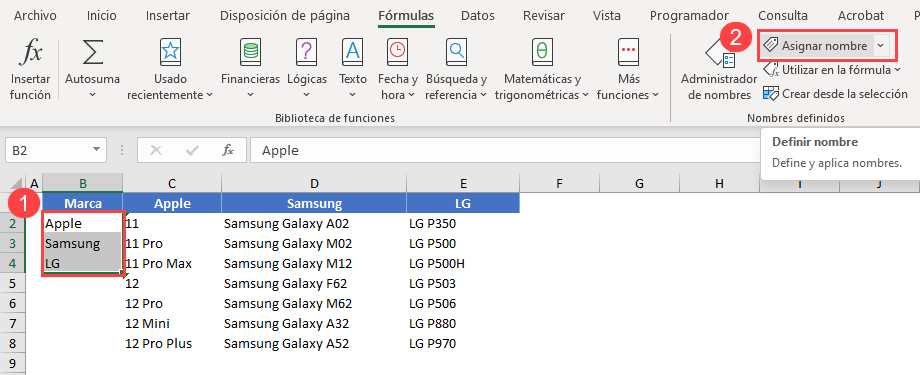Click the Autosuma sigma icon
Viewport: 920px width, 375px height.
click(92, 53)
